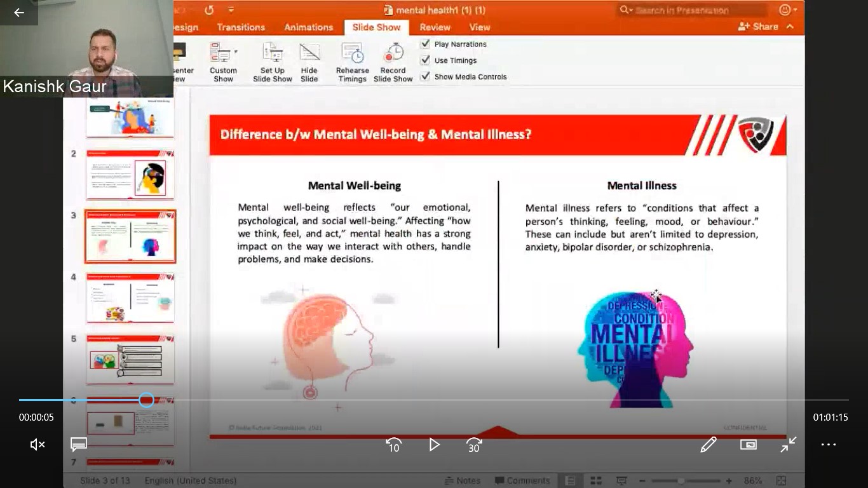The image size is (868, 488).
Task: Click the Mental Illness heading
Action: (x=642, y=186)
